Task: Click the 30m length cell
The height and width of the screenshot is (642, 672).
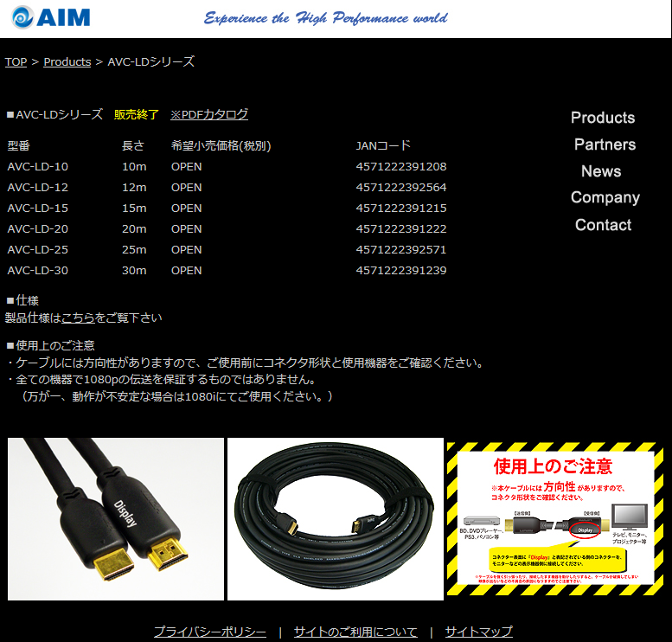Action: tap(134, 271)
